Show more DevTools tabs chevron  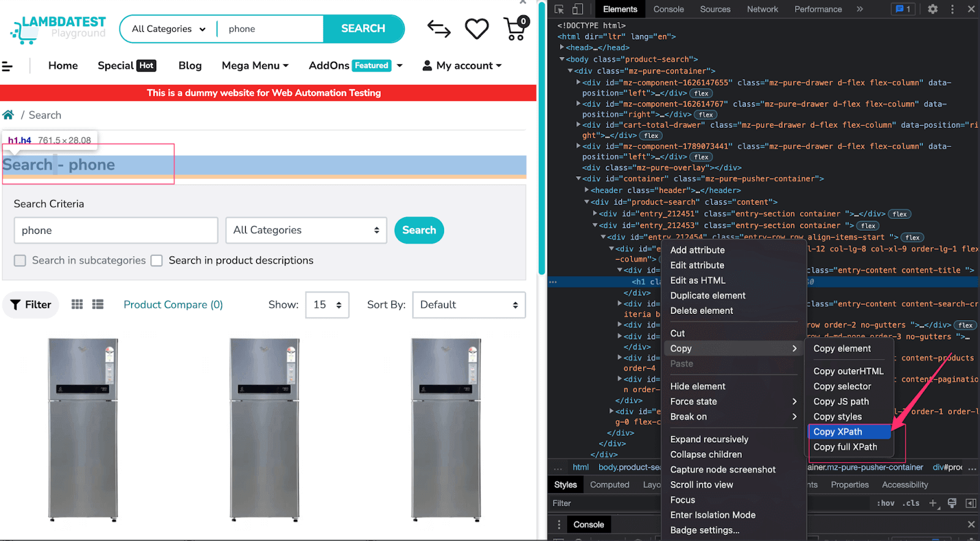tap(860, 9)
